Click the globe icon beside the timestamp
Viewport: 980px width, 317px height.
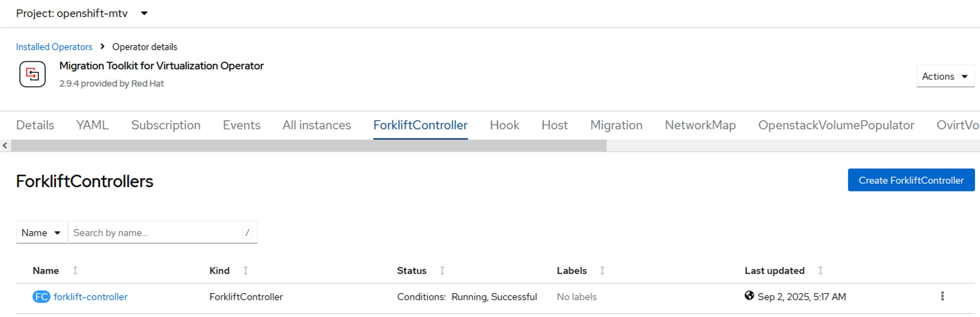pos(749,295)
